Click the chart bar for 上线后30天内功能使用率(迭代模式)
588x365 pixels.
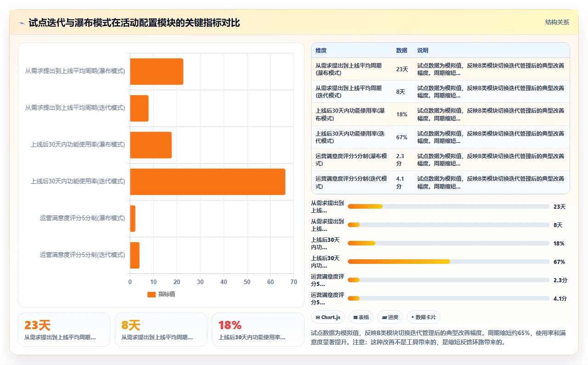[x=208, y=182]
